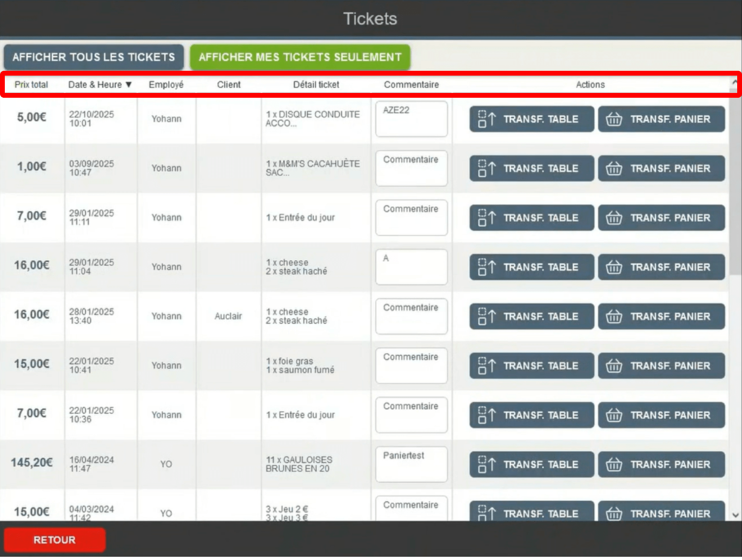The width and height of the screenshot is (742, 560).
Task: Click the table icon on the 7,00€ Entrée du jour ticket
Action: [486, 218]
